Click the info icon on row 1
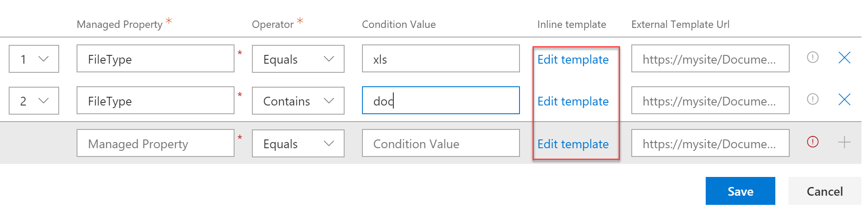This screenshot has width=868, height=214. click(x=813, y=58)
